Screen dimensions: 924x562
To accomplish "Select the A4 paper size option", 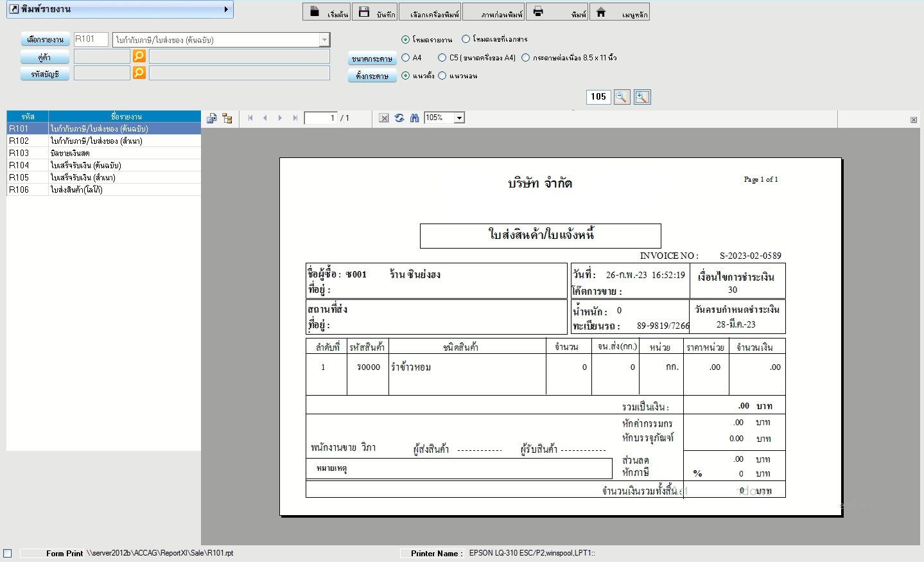I will [406, 58].
